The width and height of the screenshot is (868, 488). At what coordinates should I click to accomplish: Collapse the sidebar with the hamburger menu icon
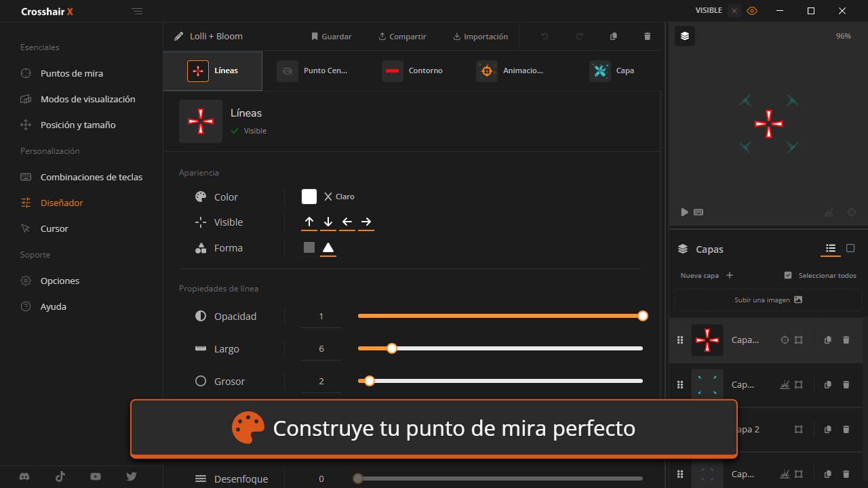[x=138, y=12]
